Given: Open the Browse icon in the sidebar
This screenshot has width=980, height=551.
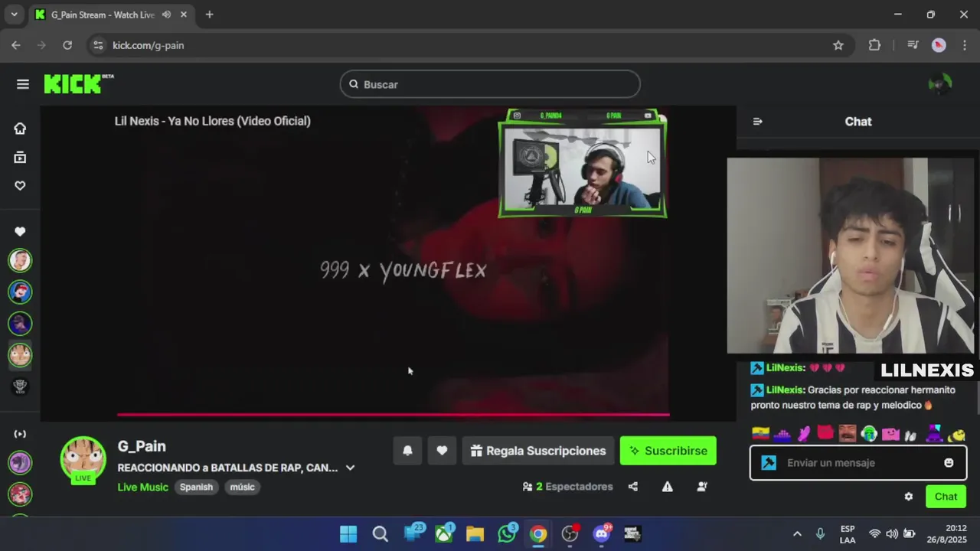Looking at the screenshot, I should (x=20, y=158).
